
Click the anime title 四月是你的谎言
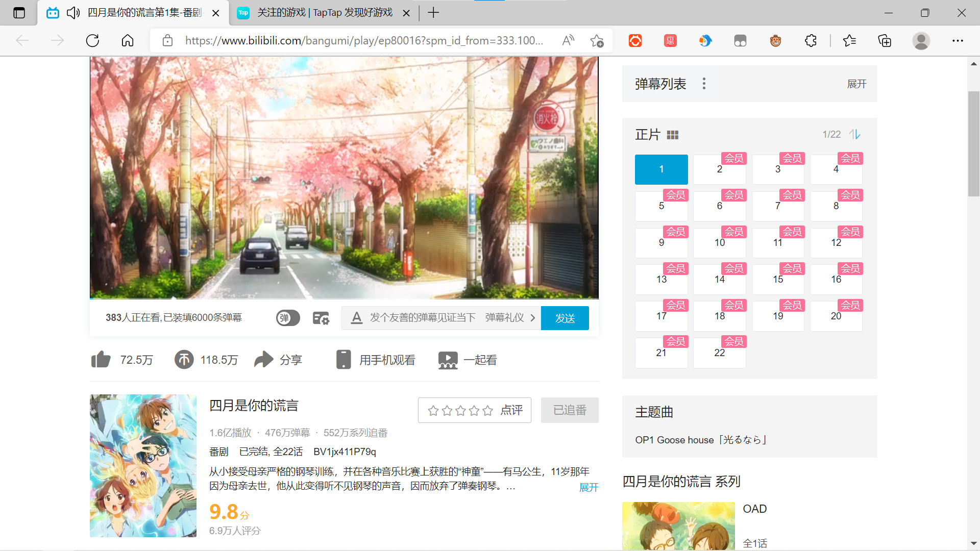[254, 406]
